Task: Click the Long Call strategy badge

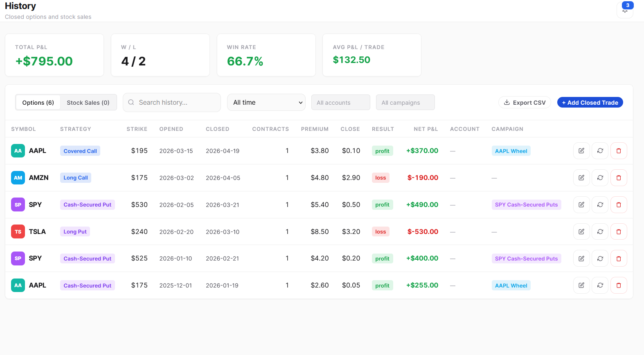Action: 76,178
